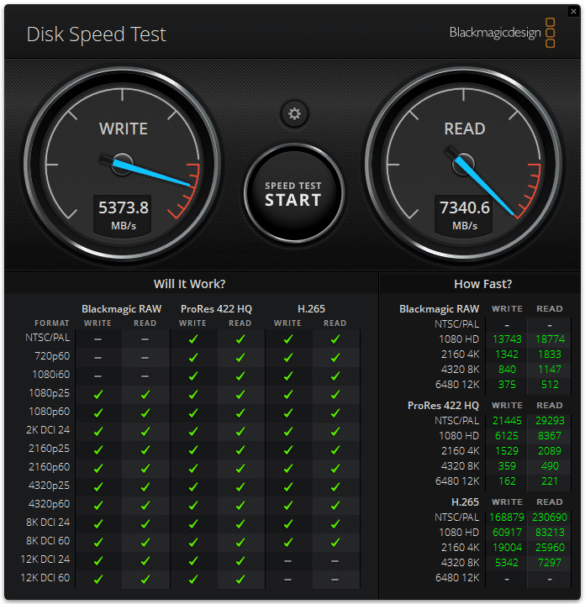Click the Will It Work? heading
The height and width of the screenshot is (604, 585).
(x=189, y=284)
